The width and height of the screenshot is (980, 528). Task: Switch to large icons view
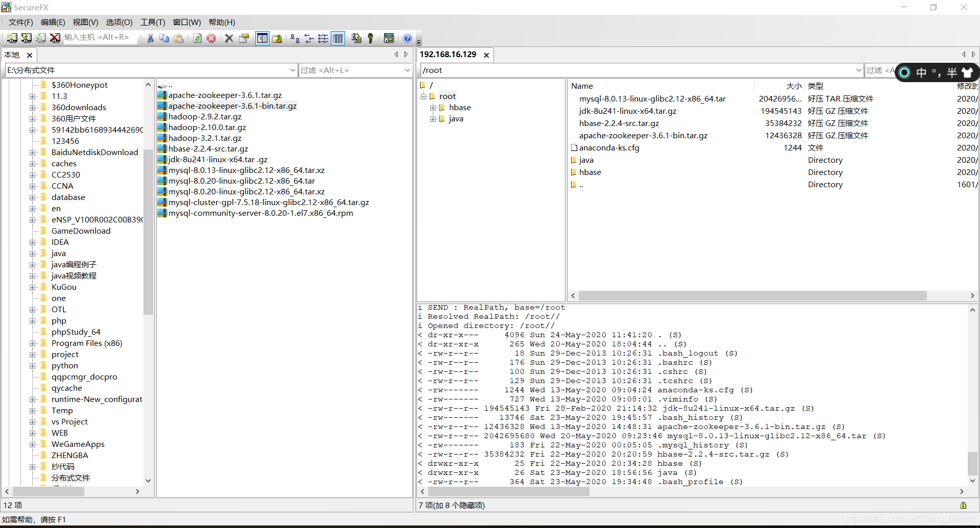coord(295,38)
